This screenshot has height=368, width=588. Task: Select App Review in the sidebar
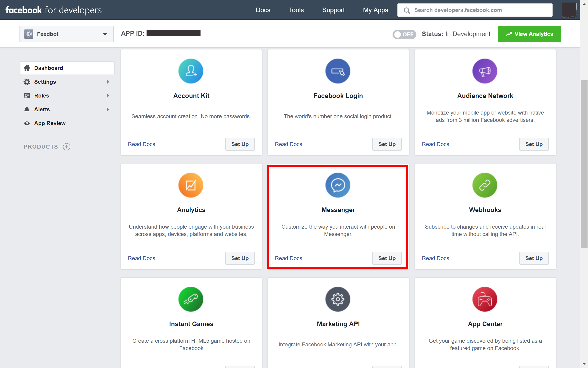(x=67, y=123)
